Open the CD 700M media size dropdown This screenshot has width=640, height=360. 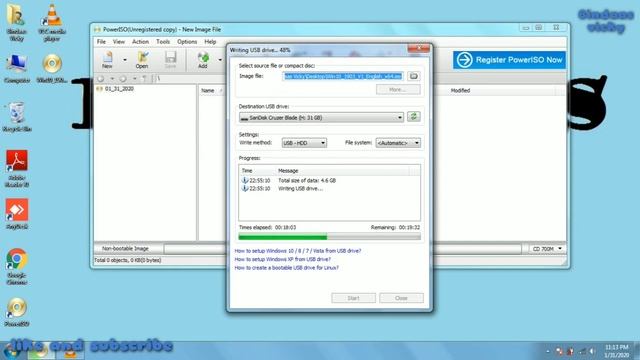[547, 249]
